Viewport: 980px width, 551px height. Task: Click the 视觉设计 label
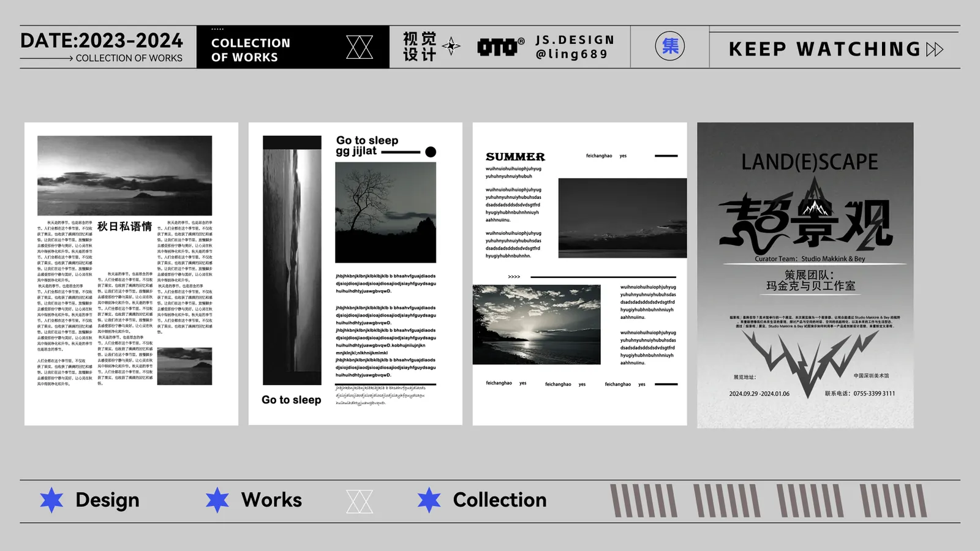point(420,47)
